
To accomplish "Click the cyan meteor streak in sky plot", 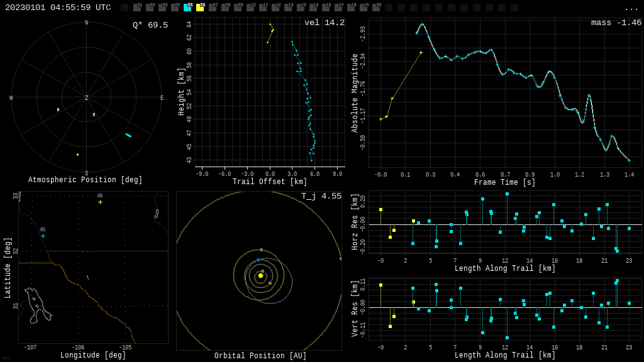I will pos(128,135).
